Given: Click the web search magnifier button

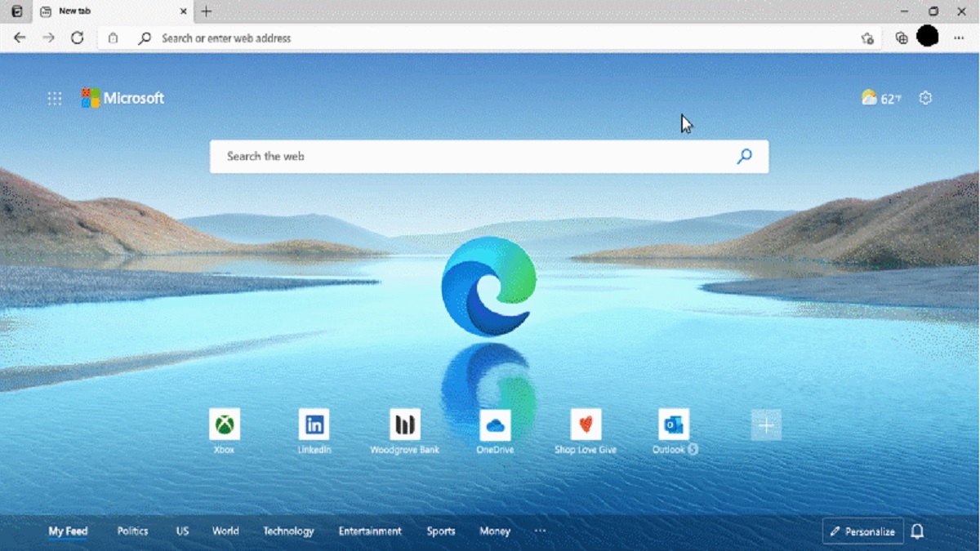Looking at the screenshot, I should (x=744, y=156).
